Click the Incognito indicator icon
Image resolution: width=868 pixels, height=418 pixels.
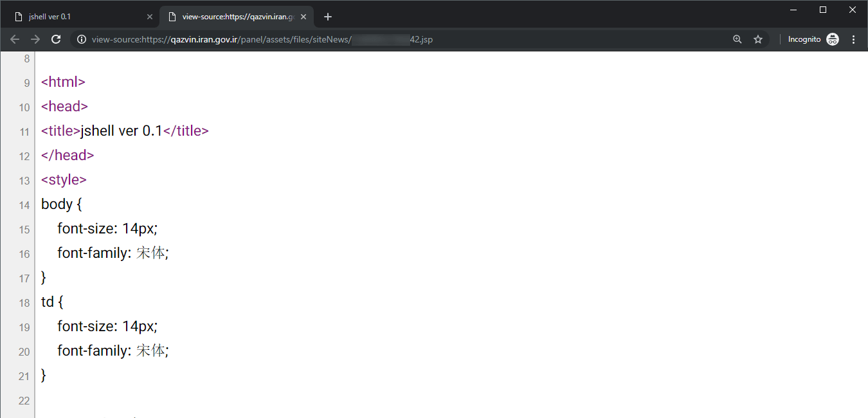pos(833,39)
